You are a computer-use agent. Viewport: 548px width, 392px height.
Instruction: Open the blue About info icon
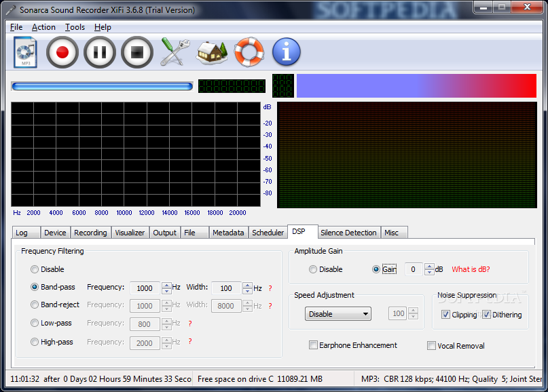[287, 52]
